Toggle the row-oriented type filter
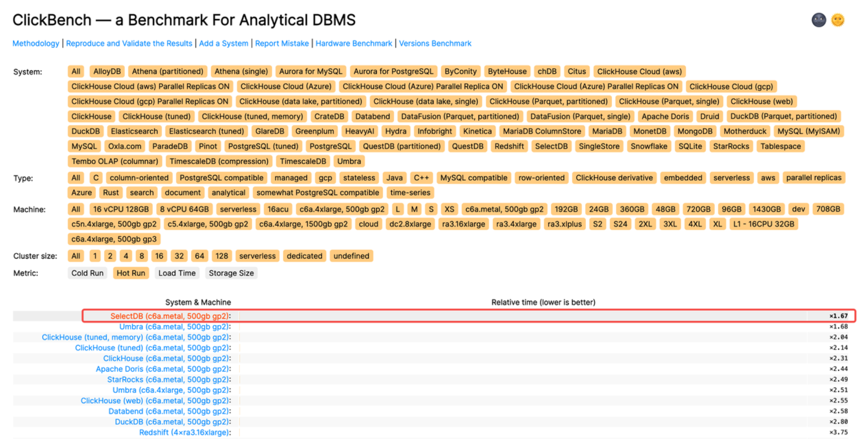Image resolution: width=868 pixels, height=442 pixels. coord(542,178)
